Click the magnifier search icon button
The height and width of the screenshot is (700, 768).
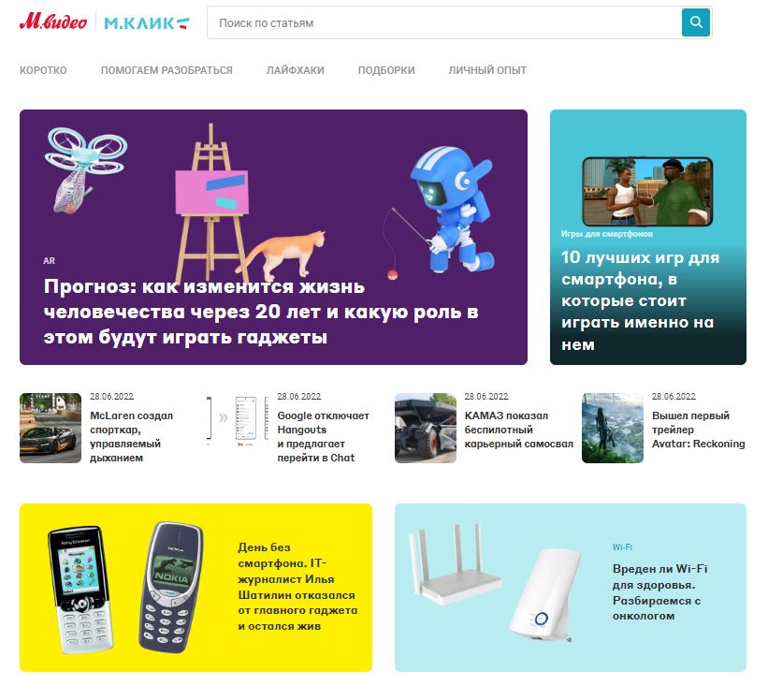click(x=696, y=22)
